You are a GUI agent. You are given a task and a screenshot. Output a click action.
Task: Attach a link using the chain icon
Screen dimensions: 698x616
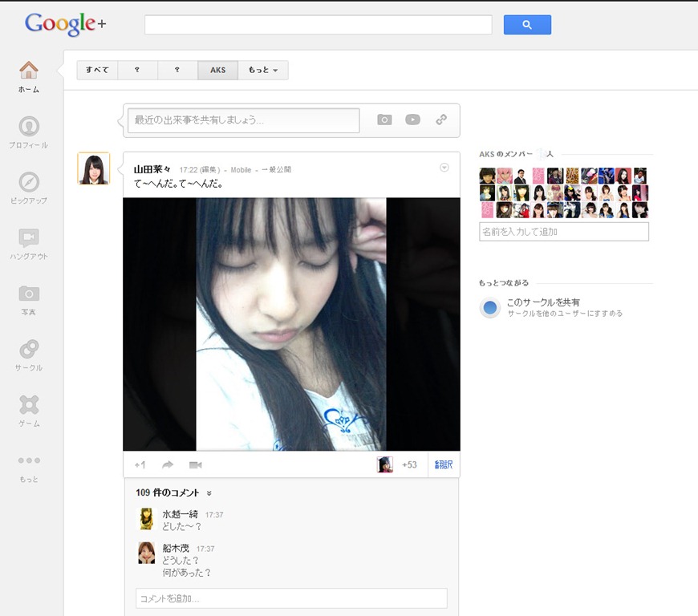click(x=440, y=119)
